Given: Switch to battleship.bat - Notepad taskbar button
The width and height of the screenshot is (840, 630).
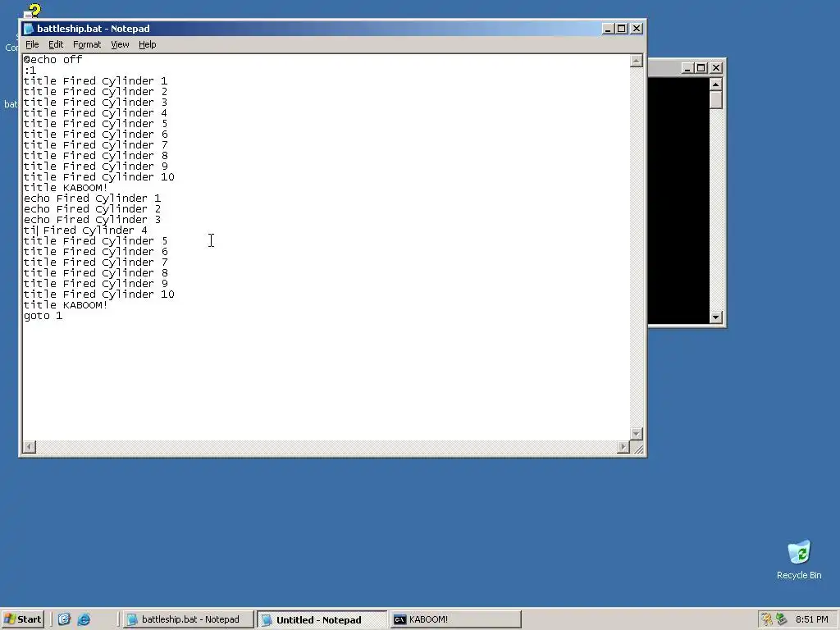Looking at the screenshot, I should tap(188, 619).
